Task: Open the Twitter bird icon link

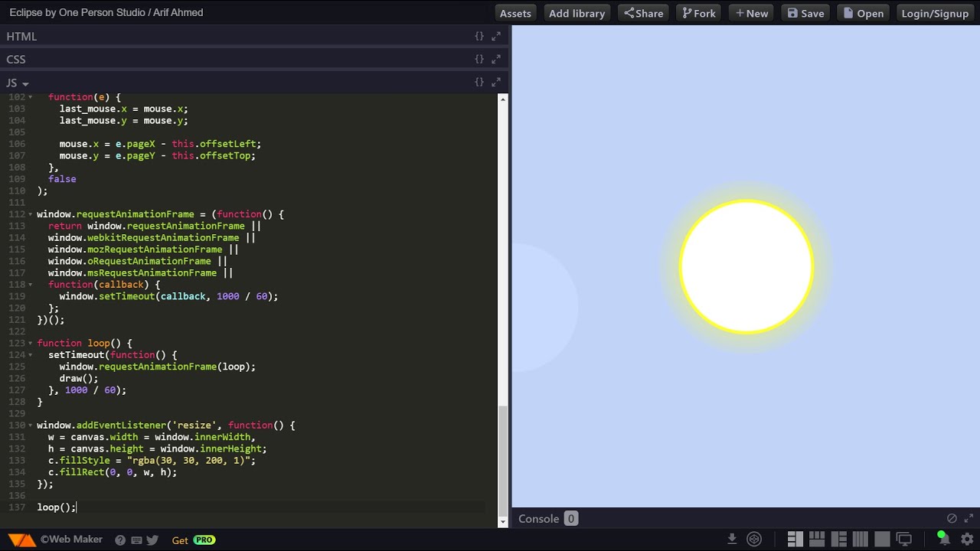Action: click(x=152, y=540)
